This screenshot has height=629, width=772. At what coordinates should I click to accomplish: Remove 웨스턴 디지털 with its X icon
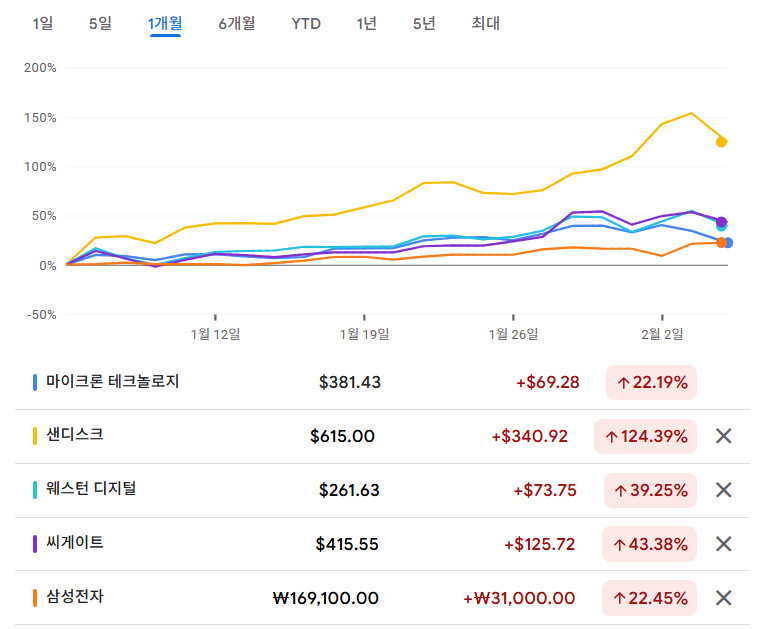coord(724,490)
